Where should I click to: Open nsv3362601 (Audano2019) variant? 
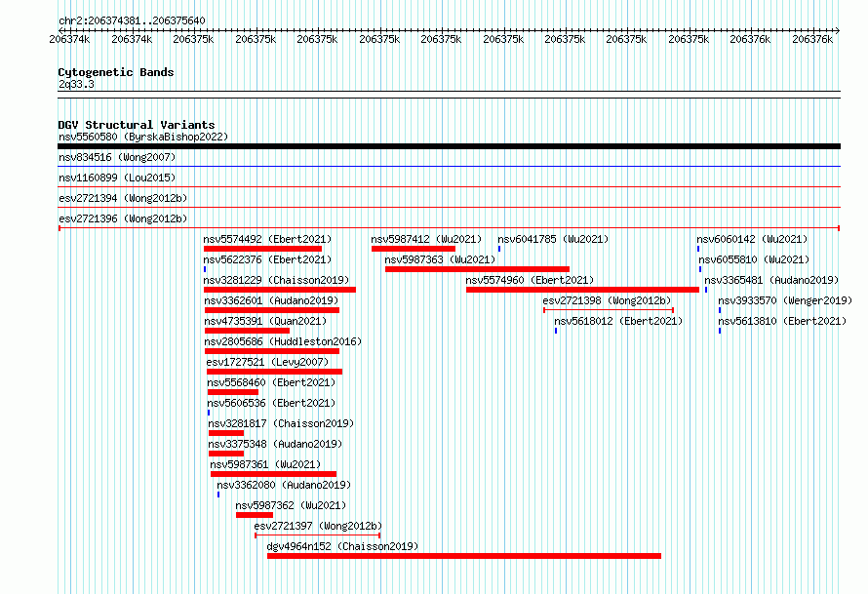coord(271,300)
